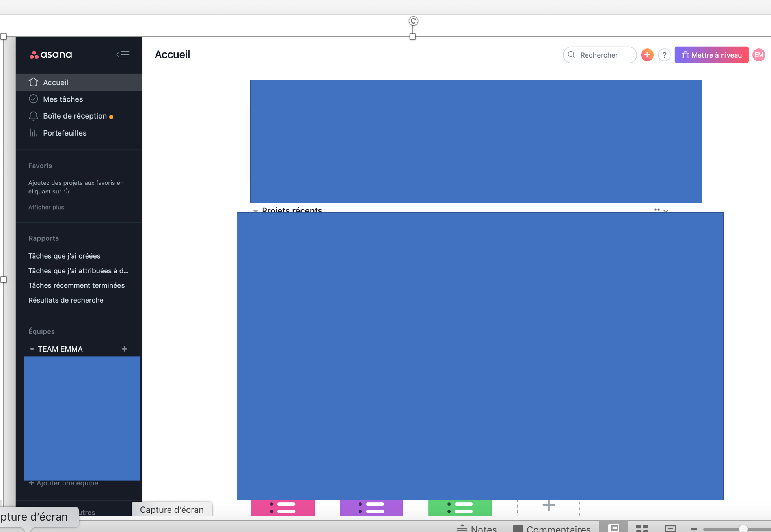Image resolution: width=771 pixels, height=532 pixels.
Task: Select normal slide view button
Action: coord(614,528)
